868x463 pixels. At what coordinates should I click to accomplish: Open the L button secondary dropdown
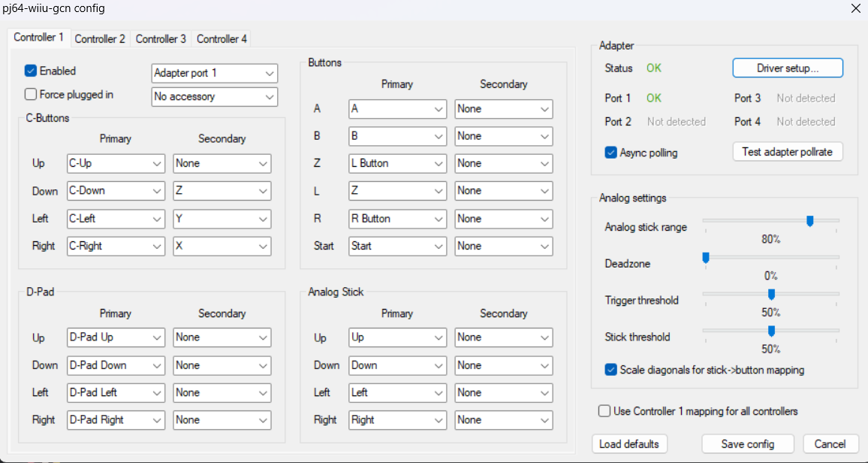[x=504, y=190]
